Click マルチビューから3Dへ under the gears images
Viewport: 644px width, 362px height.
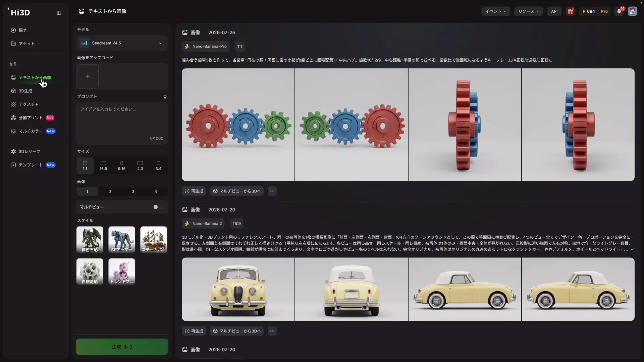(237, 191)
